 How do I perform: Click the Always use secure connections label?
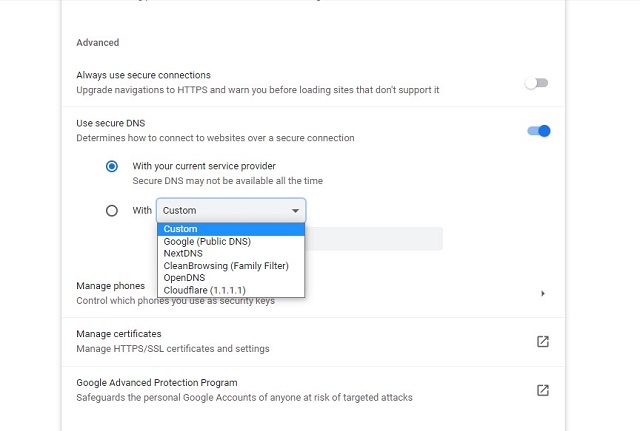point(143,75)
